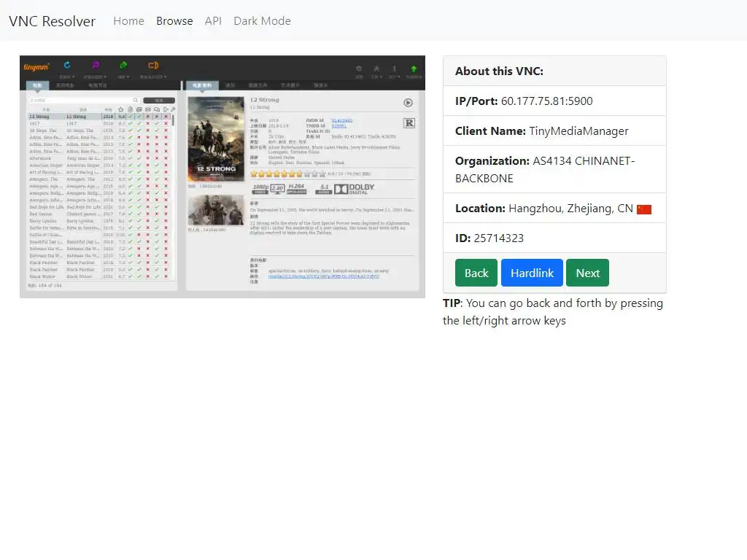Click the settings gear icon in tinymm
The image size is (747, 560).
(359, 69)
